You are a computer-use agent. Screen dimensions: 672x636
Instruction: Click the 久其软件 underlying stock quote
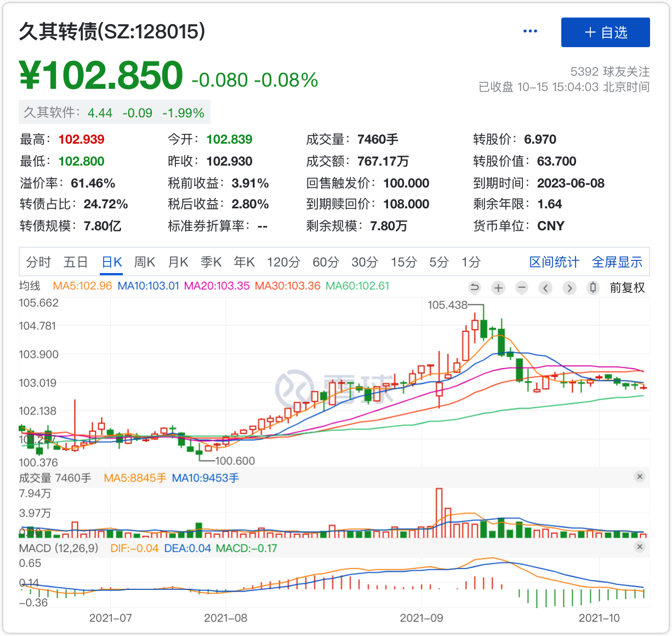114,113
